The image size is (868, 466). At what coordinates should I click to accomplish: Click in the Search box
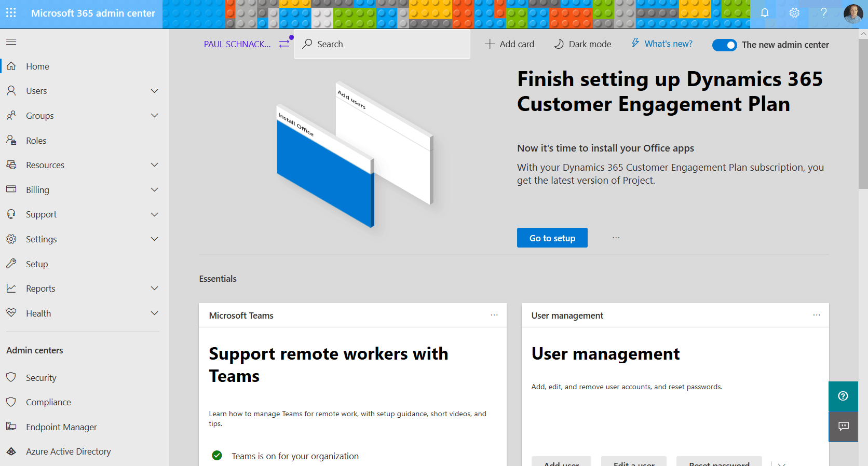click(x=382, y=44)
